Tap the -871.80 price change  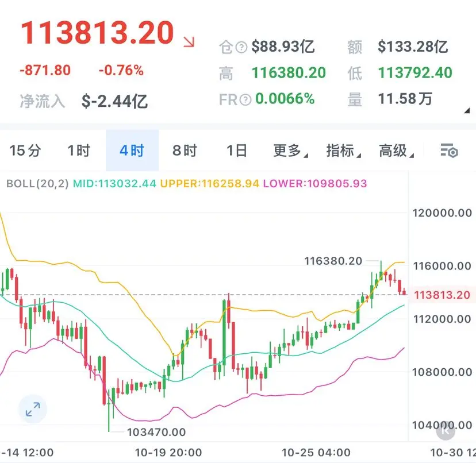45,70
